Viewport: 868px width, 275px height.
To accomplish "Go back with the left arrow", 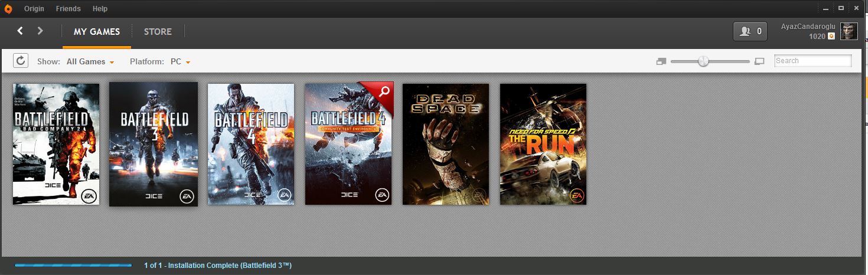I will [20, 31].
